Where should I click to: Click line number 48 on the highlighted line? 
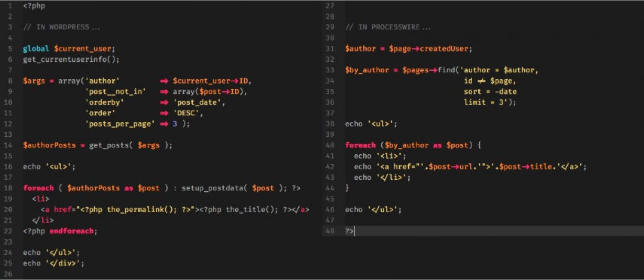tap(330, 231)
